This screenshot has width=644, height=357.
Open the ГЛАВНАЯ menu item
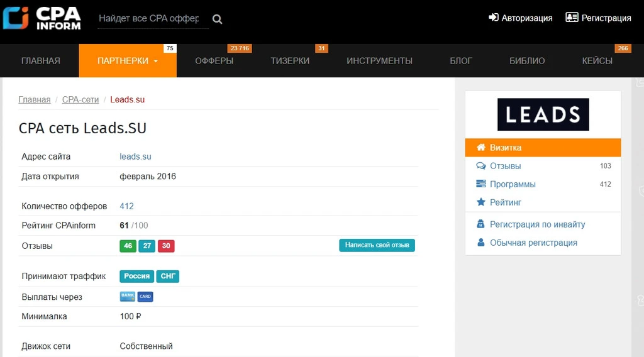tap(41, 61)
